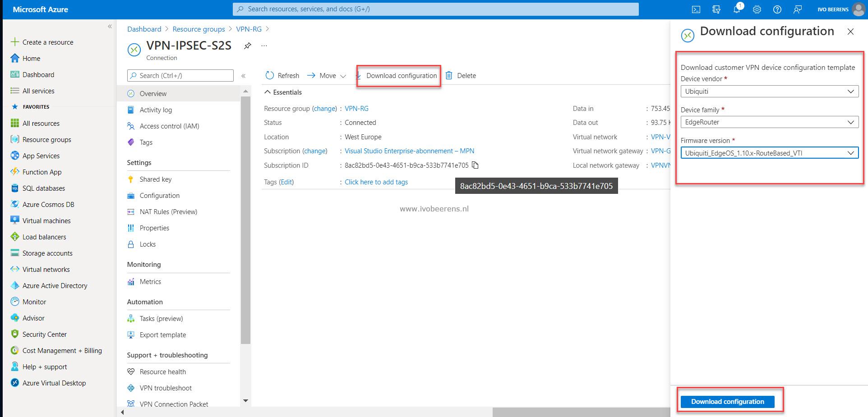Open the notifications bell
The height and width of the screenshot is (417, 868).
[x=737, y=9]
